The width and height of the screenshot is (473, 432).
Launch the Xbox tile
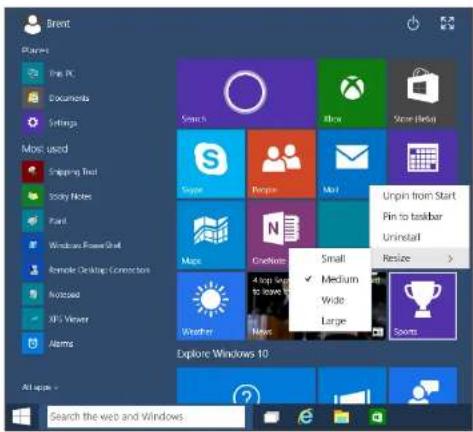click(x=352, y=93)
